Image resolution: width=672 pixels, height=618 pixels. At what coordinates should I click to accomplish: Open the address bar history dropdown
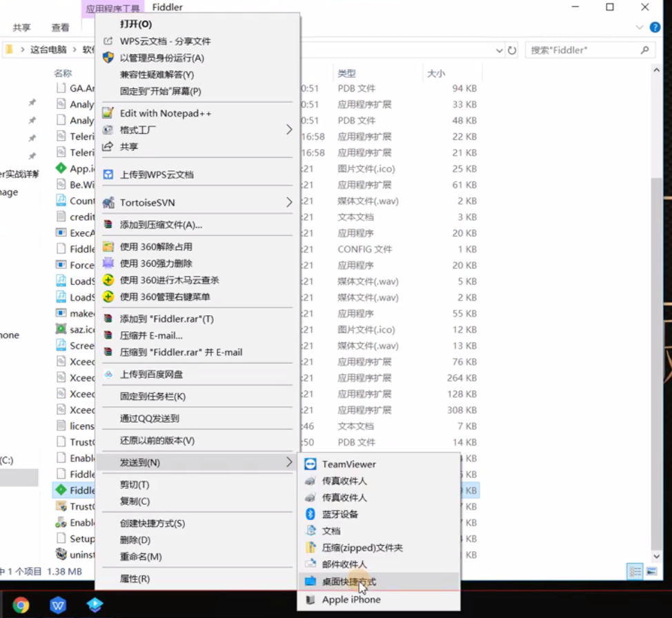[499, 50]
